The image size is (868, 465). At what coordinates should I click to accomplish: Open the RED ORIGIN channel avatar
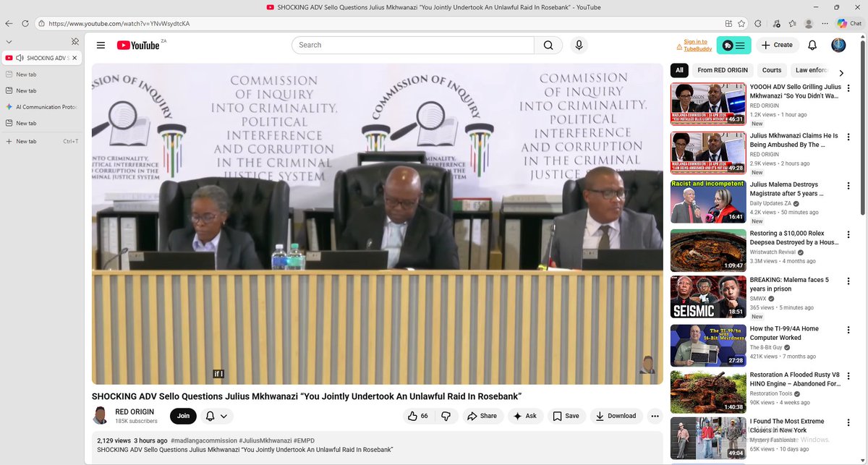coord(101,416)
